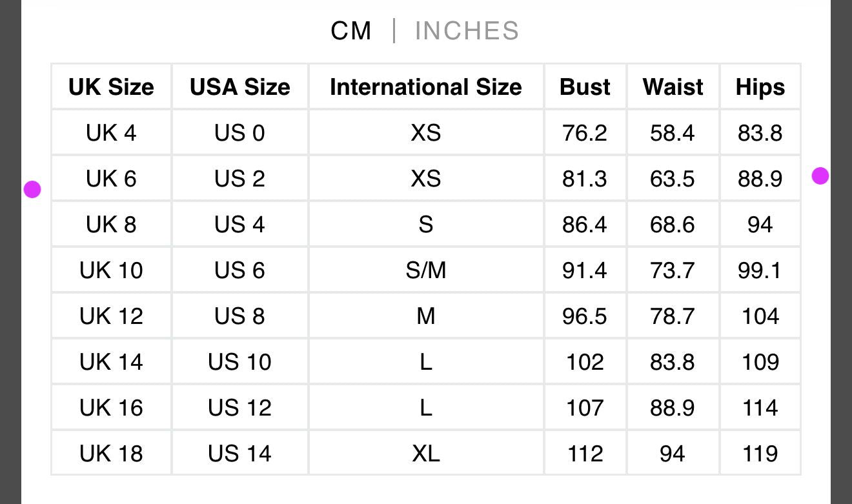The height and width of the screenshot is (504, 852).
Task: Select the UK 10 row label
Action: coord(111,270)
